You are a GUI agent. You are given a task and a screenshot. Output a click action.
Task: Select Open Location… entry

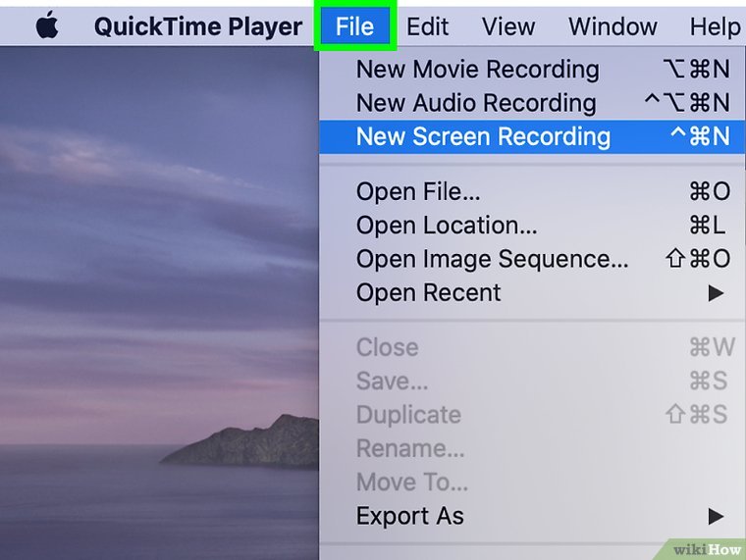(447, 226)
